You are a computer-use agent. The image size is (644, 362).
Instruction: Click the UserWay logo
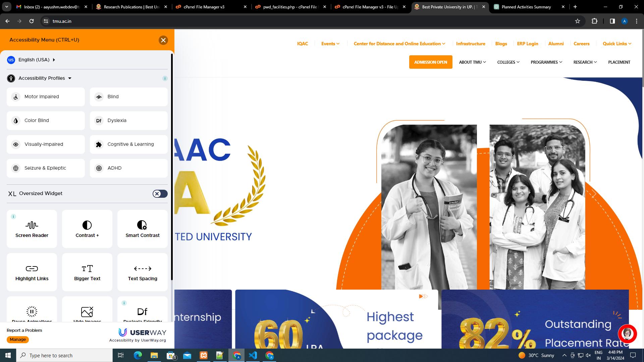point(142,332)
